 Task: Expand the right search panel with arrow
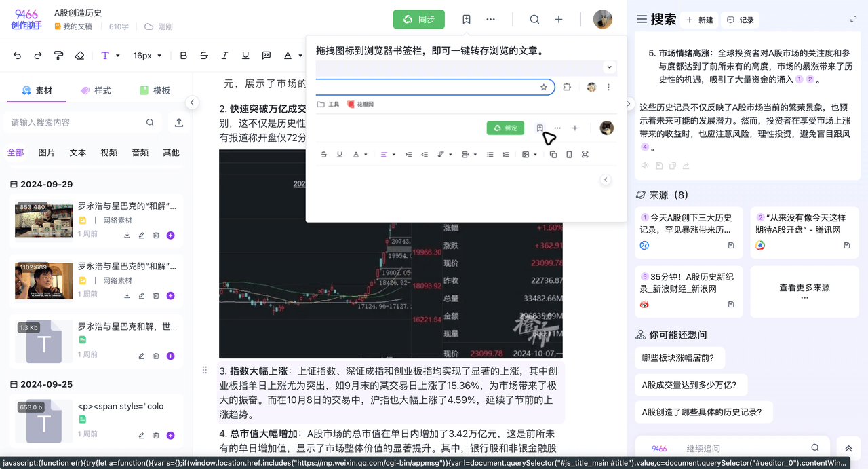[628, 104]
